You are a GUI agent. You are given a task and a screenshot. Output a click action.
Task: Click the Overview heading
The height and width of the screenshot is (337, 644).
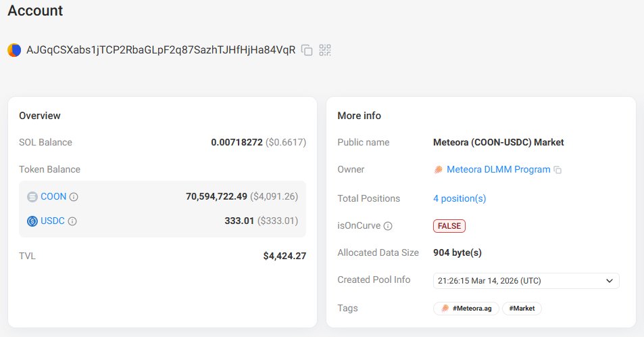[40, 116]
